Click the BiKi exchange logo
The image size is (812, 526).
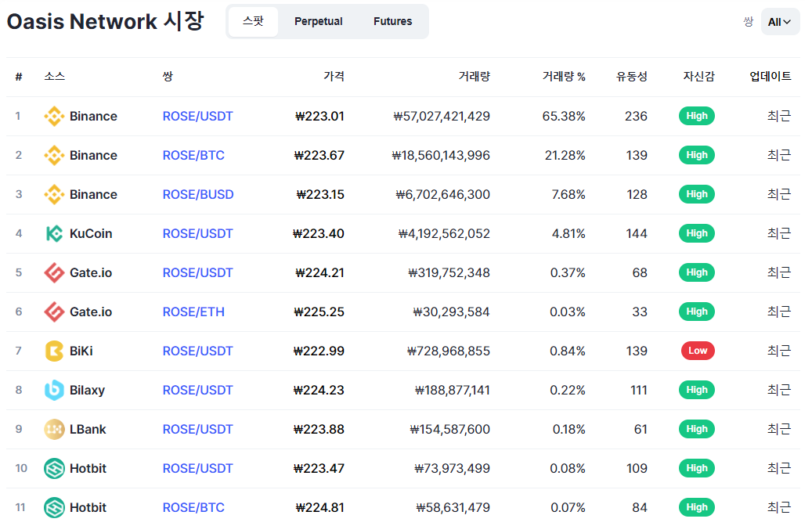click(x=54, y=351)
